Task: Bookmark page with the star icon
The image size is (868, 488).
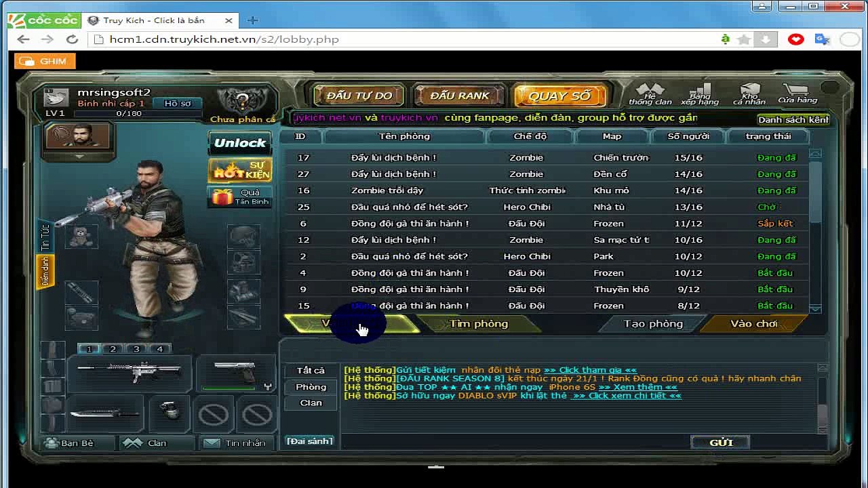Action: click(744, 39)
